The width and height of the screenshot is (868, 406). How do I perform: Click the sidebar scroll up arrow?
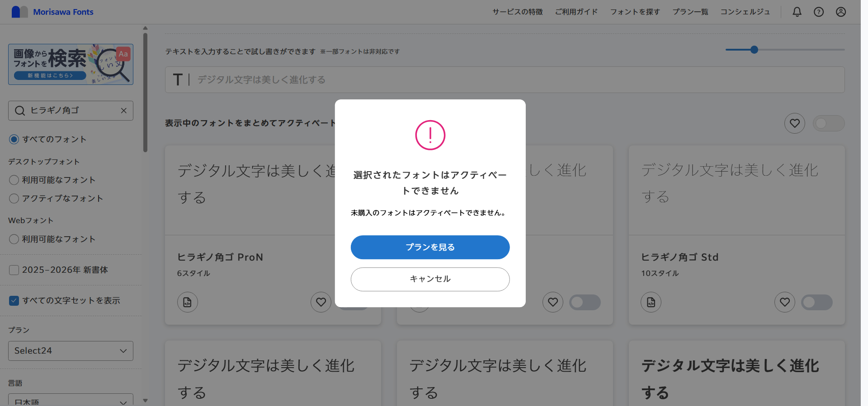145,28
